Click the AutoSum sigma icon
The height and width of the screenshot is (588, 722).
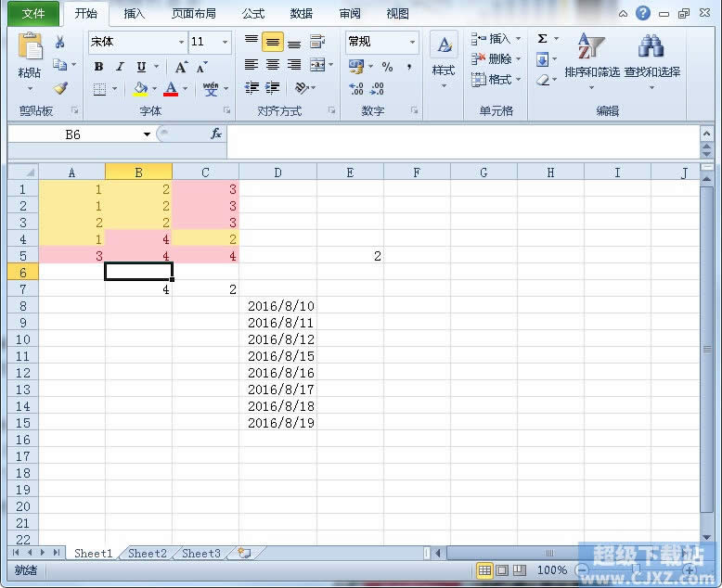542,39
